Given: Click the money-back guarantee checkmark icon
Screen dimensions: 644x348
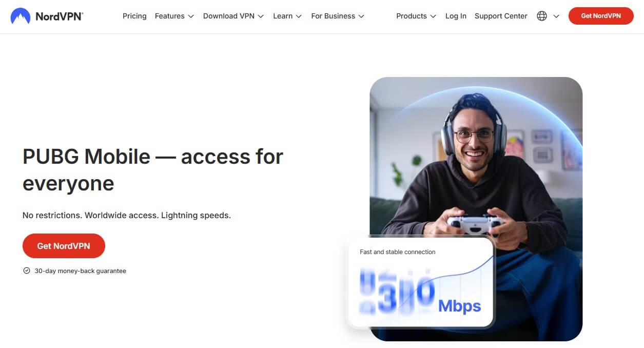Looking at the screenshot, I should point(27,270).
